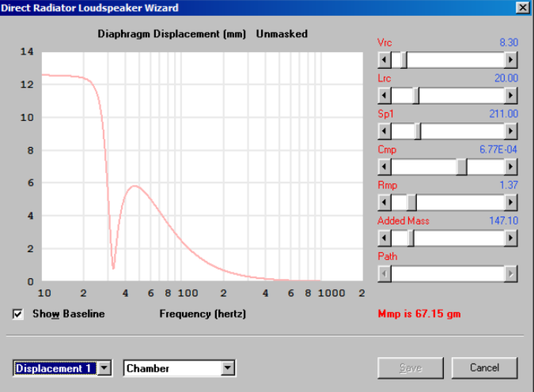Increase Added Mass with right arrow
Screen dimensions: 534x392
(x=511, y=238)
